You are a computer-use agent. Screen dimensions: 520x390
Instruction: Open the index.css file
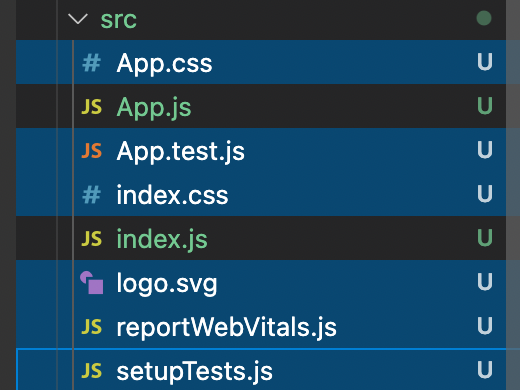click(x=172, y=195)
